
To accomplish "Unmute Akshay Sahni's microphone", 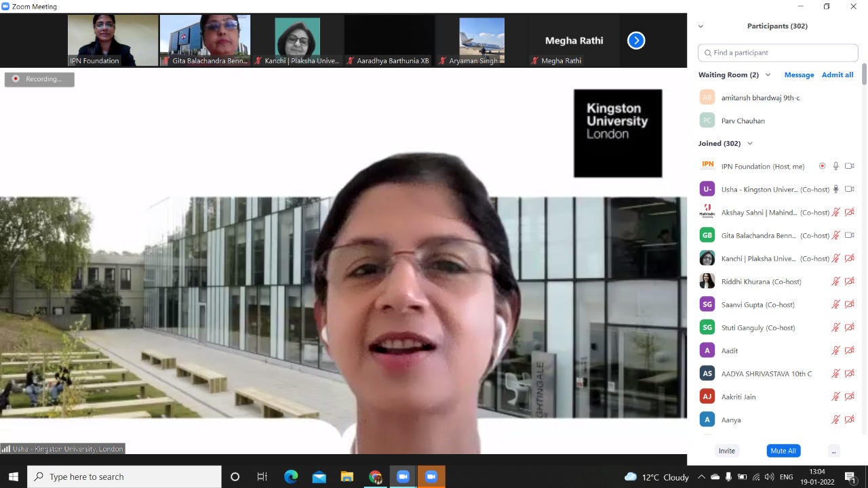I will [x=836, y=212].
